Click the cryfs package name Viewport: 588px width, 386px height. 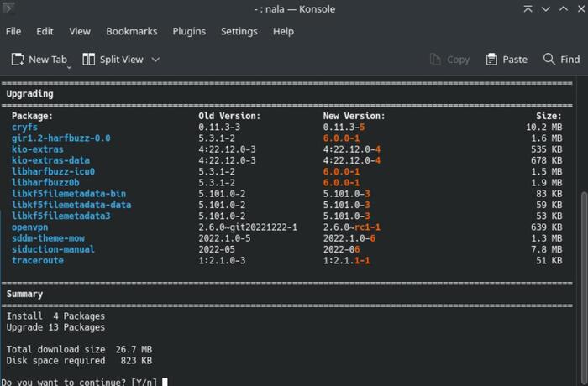24,127
